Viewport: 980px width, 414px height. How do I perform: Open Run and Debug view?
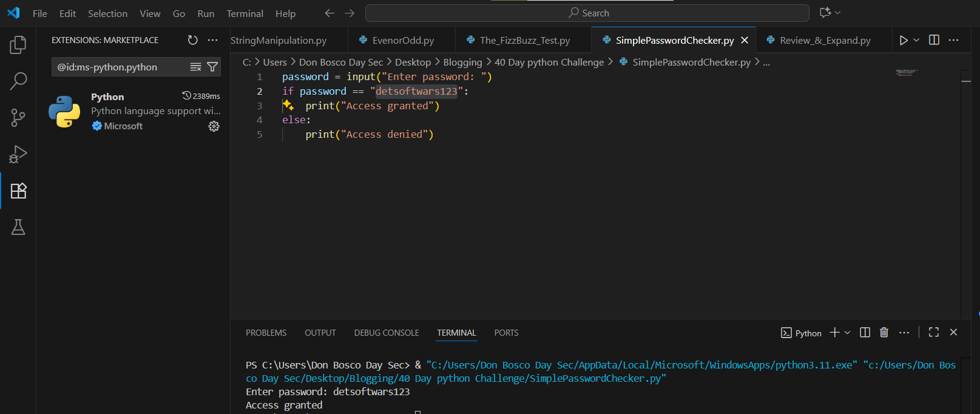(18, 154)
